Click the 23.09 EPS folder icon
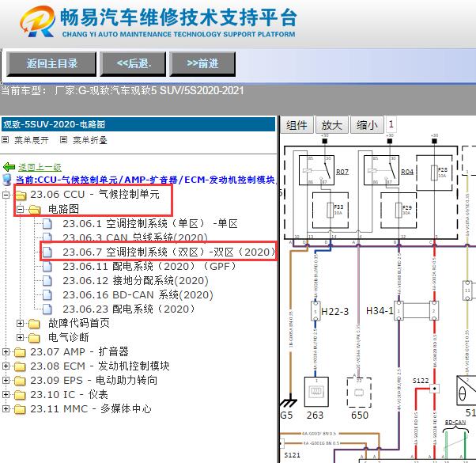 20,381
